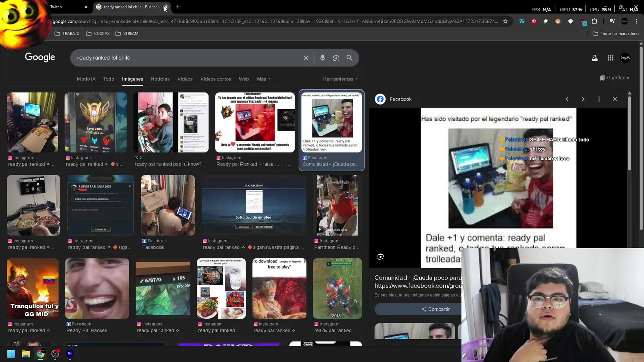The width and height of the screenshot is (644, 362).
Task: Show the previous image in preview panel
Action: (x=567, y=99)
